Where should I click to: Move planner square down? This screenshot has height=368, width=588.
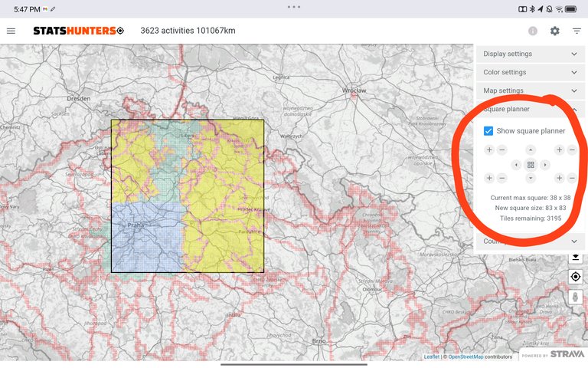[531, 178]
